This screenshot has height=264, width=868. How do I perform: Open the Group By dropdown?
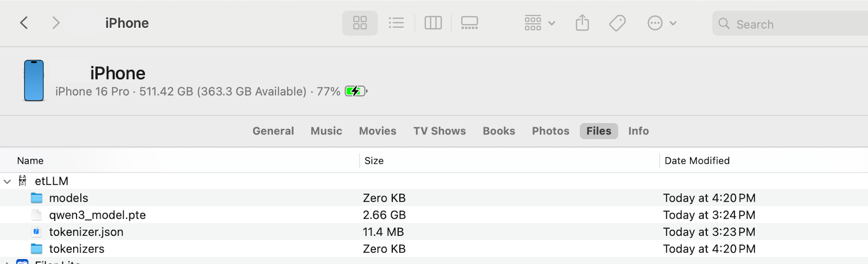point(539,23)
